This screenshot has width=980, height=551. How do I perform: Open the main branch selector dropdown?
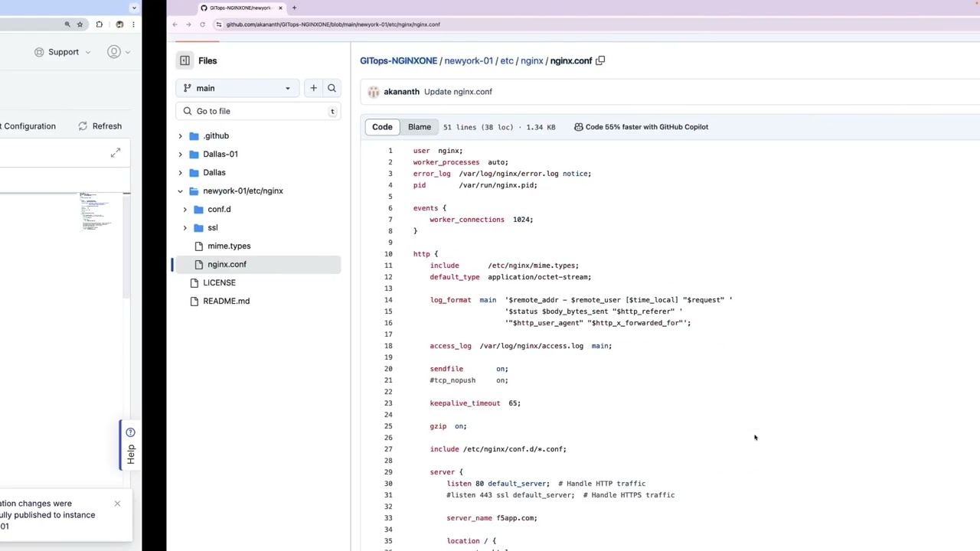coord(237,88)
